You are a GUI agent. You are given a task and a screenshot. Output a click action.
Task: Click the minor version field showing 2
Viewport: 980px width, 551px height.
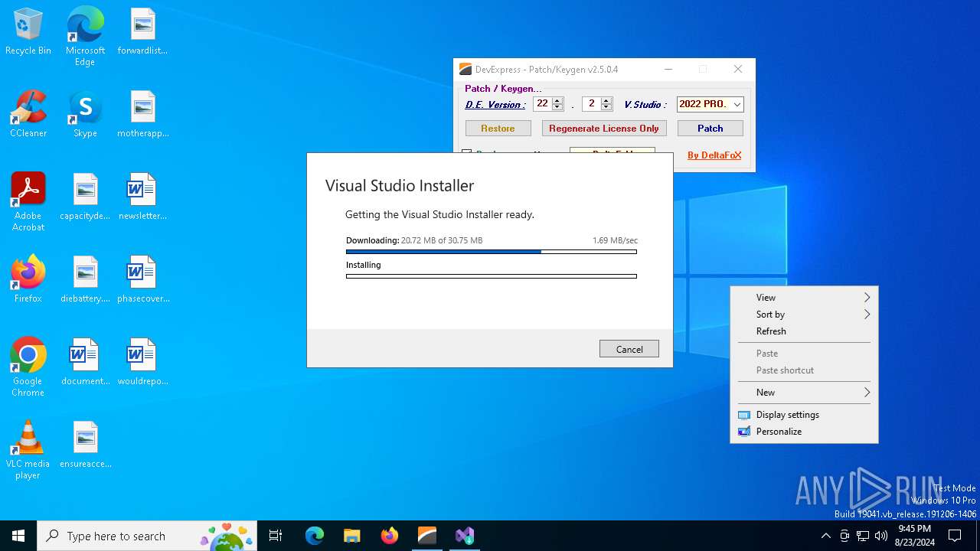(591, 104)
